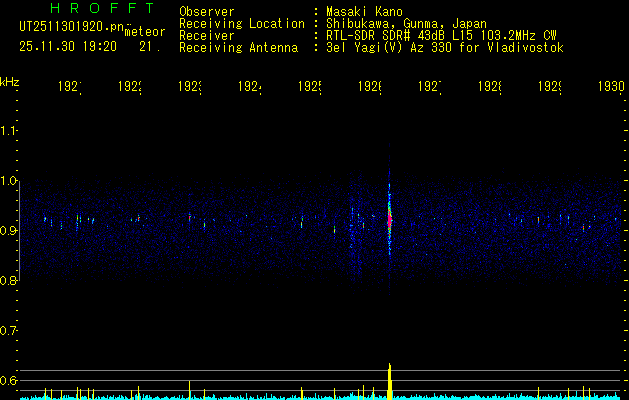Click the 0.7 kHz frequency label
Image resolution: width=629 pixels, height=400 pixels.
9,331
